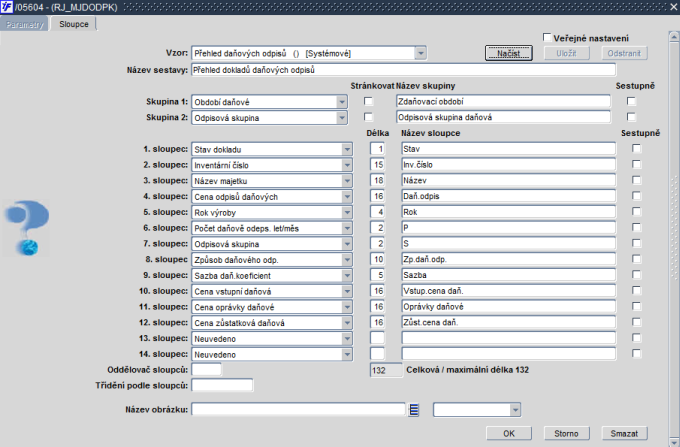The height and width of the screenshot is (447, 680).
Task: Enable the Veřejné nastavení checkbox
Action: (547, 38)
